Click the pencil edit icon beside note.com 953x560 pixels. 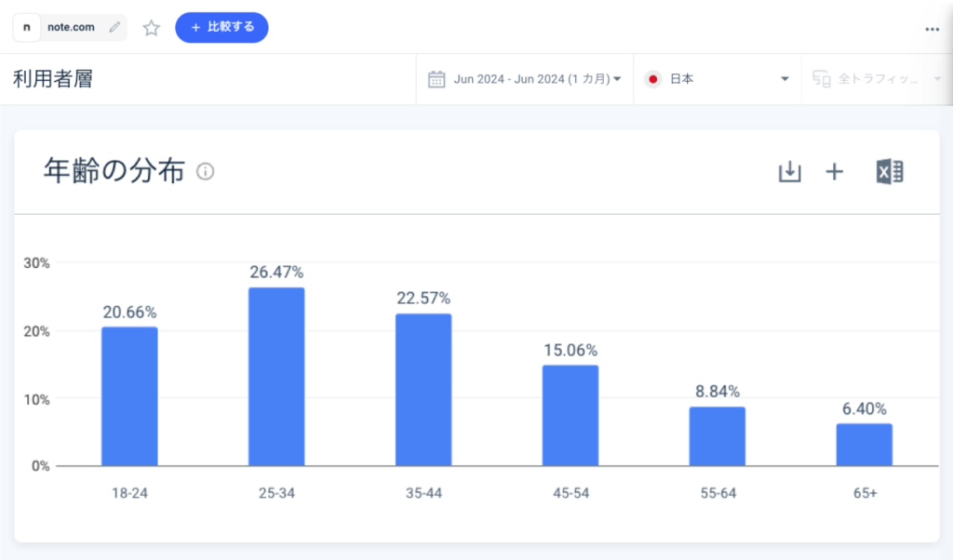tap(114, 28)
